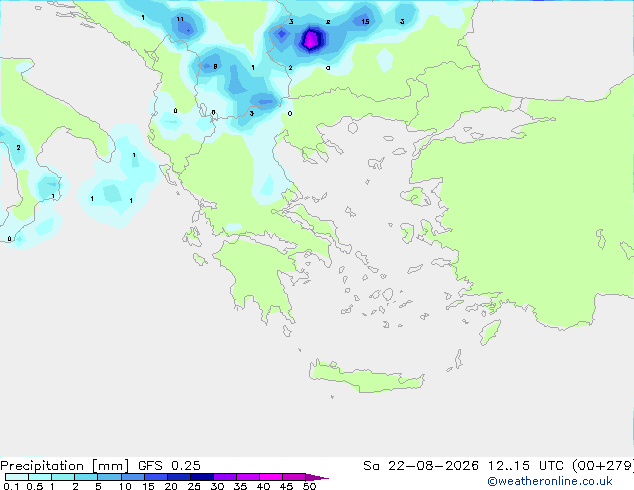Click the "11" precipitation value on map

[x=180, y=19]
